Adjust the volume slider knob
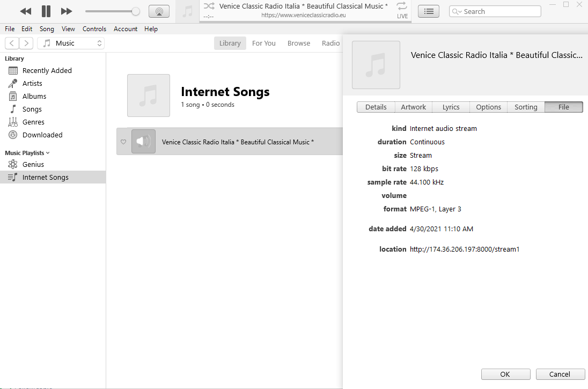588x389 pixels. click(x=136, y=11)
